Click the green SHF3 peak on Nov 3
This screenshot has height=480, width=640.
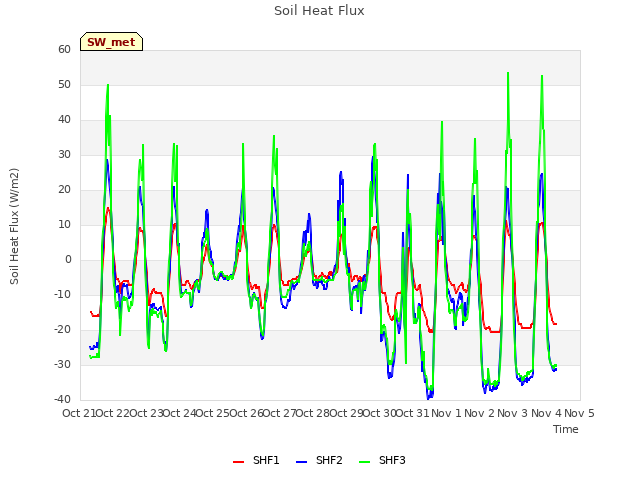point(508,73)
